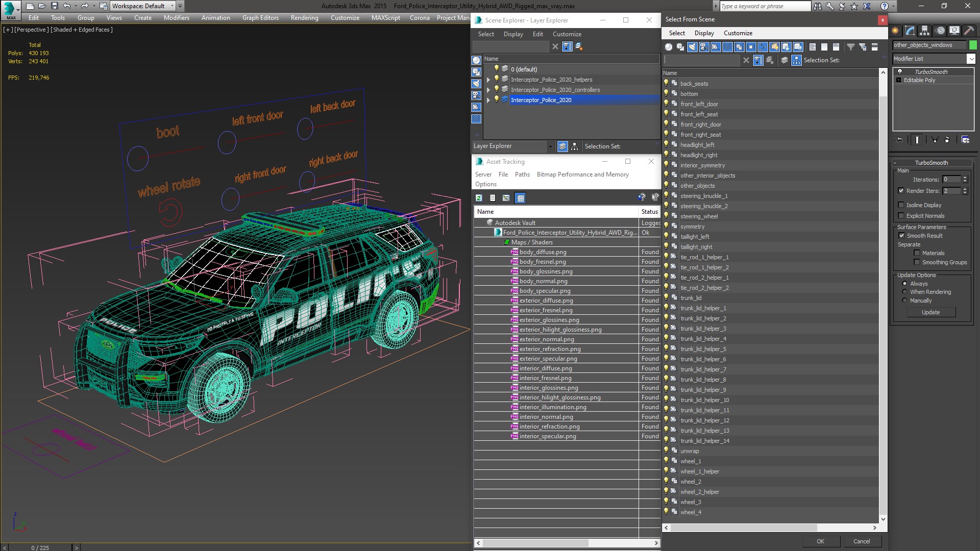The width and height of the screenshot is (980, 551).
Task: Switch Asset Tracking to table view icon
Action: (520, 198)
